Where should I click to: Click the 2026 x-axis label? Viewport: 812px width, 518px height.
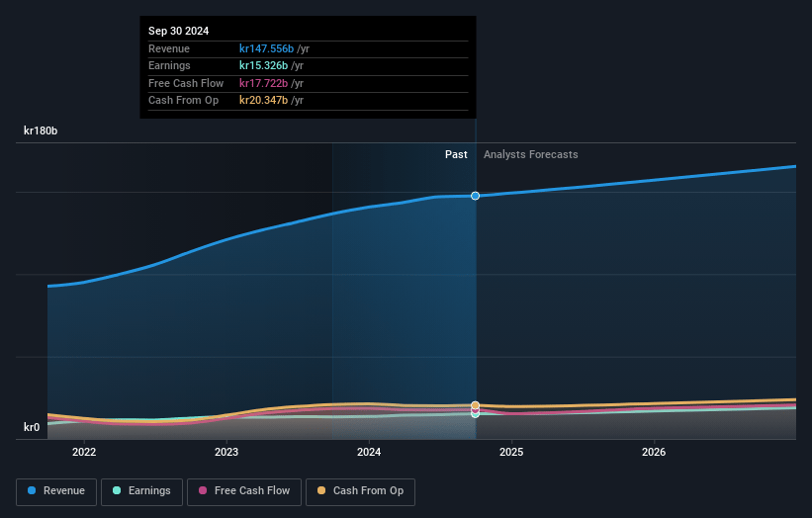(654, 452)
